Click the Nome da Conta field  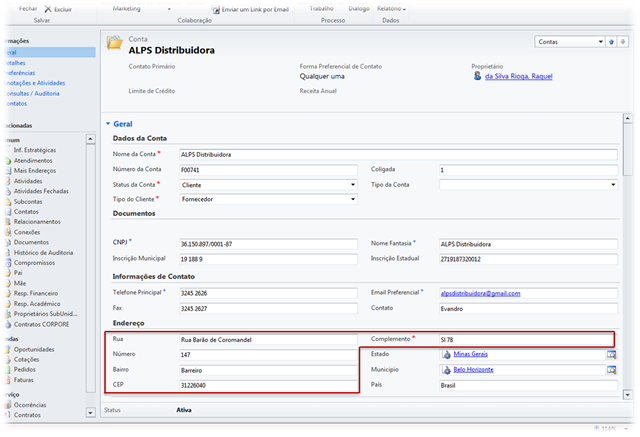click(398, 155)
